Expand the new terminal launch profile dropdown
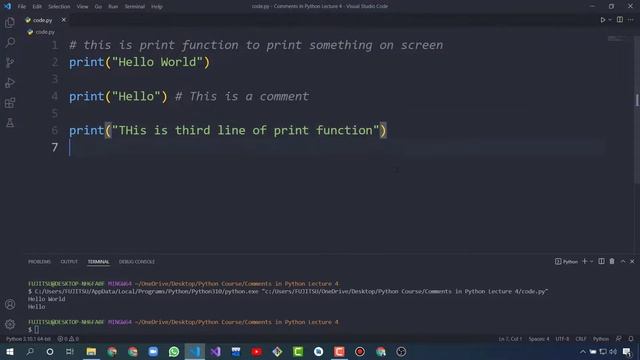The image size is (640, 360). [x=591, y=261]
